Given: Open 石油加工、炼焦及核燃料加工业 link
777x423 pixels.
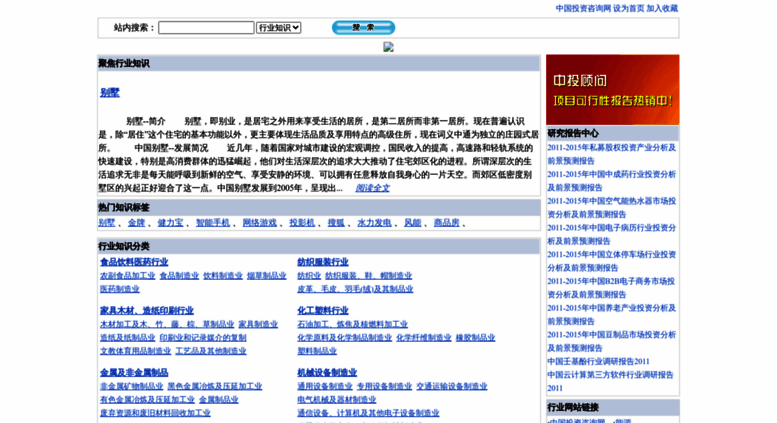Looking at the screenshot, I should coord(352,324).
